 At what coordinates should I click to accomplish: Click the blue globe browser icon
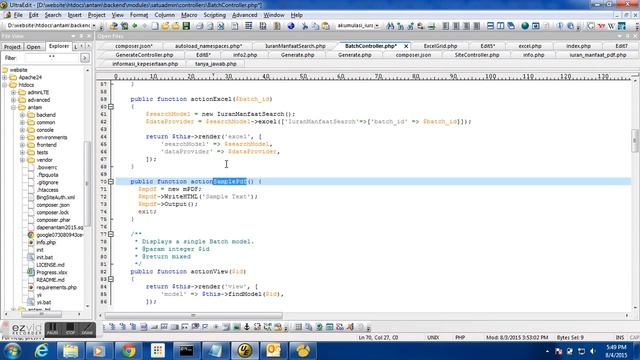tap(291, 26)
